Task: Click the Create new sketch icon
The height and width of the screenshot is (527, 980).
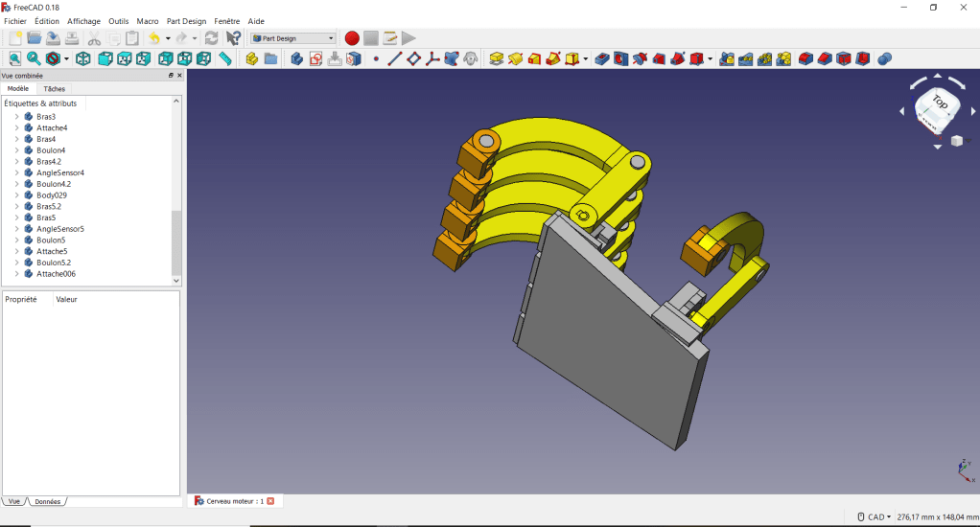Action: (x=315, y=59)
